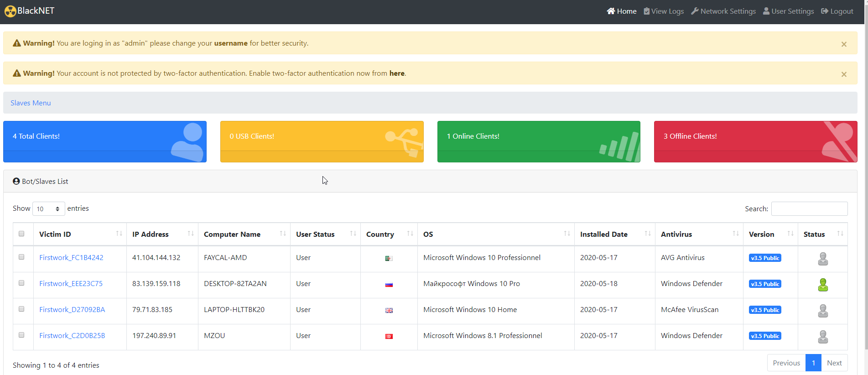Click the 'here' link in the warning
The width and height of the screenshot is (868, 375).
click(396, 73)
